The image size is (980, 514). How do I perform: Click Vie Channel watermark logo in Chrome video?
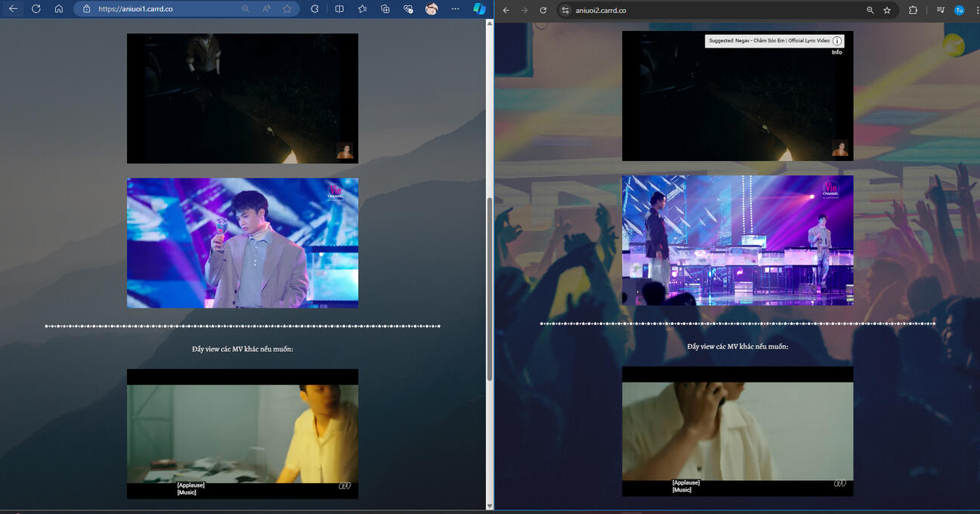(x=830, y=187)
